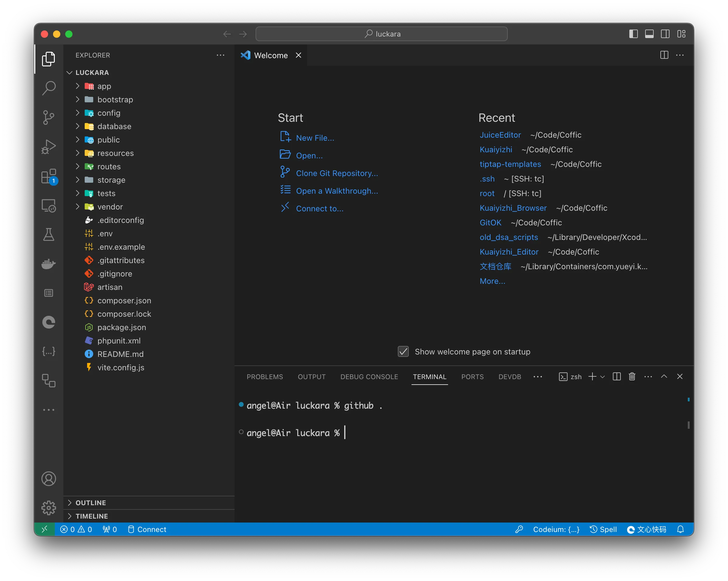Open the Extensions view

point(49,176)
